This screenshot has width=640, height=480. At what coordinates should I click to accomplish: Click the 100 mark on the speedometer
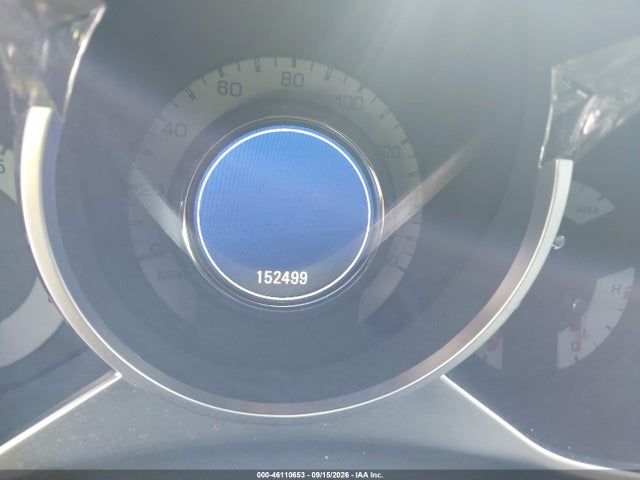click(x=350, y=102)
